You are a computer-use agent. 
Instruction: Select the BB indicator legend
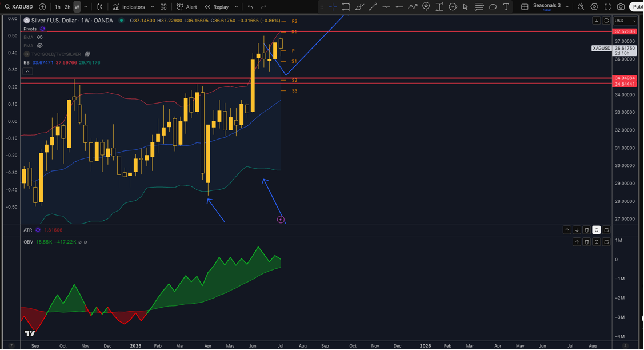point(26,62)
